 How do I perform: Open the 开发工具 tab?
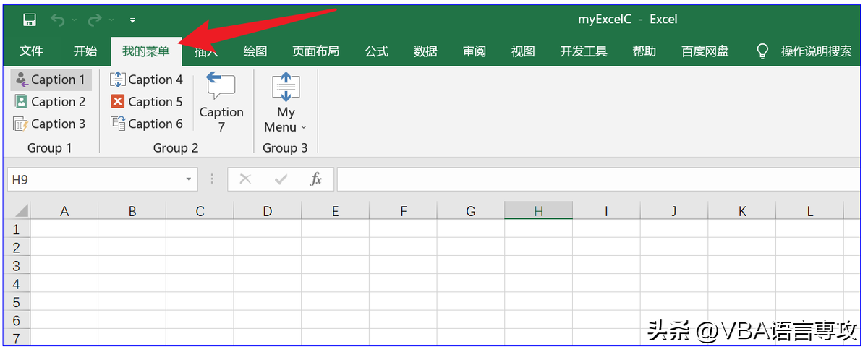(x=583, y=51)
